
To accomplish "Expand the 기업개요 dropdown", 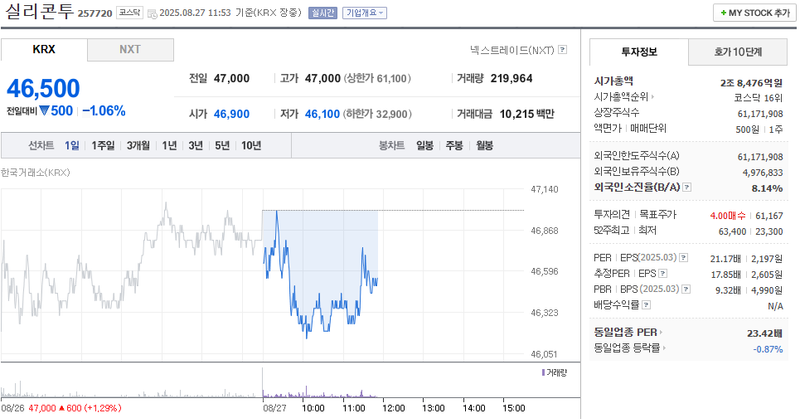I will [364, 13].
